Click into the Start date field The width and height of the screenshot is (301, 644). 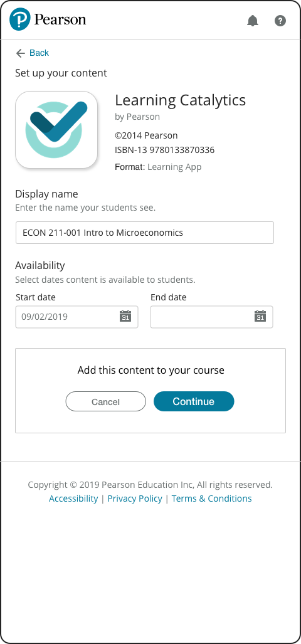(x=77, y=317)
